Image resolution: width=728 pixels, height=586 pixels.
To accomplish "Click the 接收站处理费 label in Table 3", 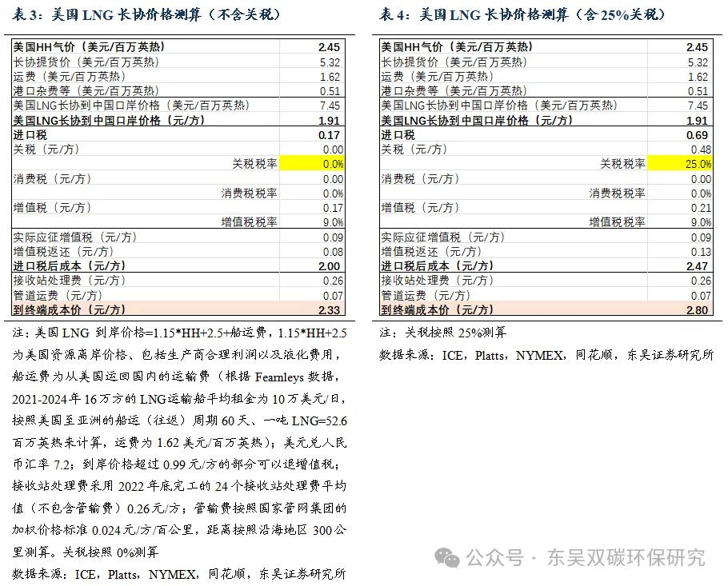I will (x=69, y=281).
